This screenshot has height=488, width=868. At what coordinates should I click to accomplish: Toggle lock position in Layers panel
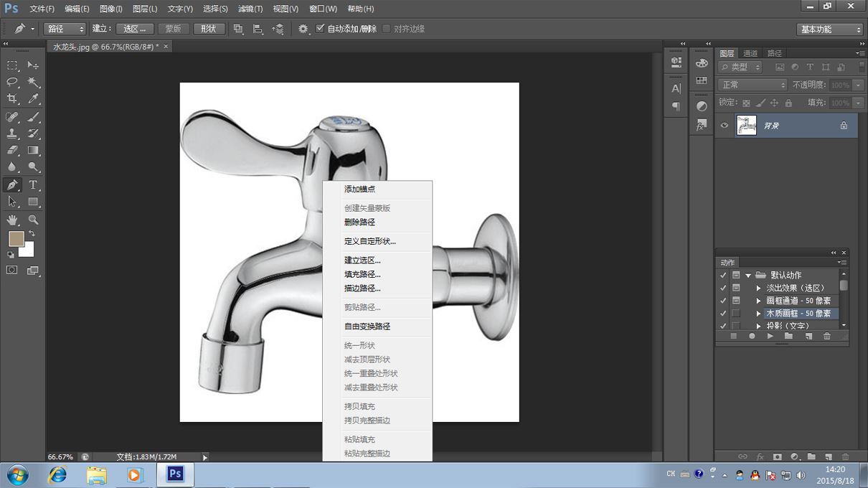pos(774,103)
